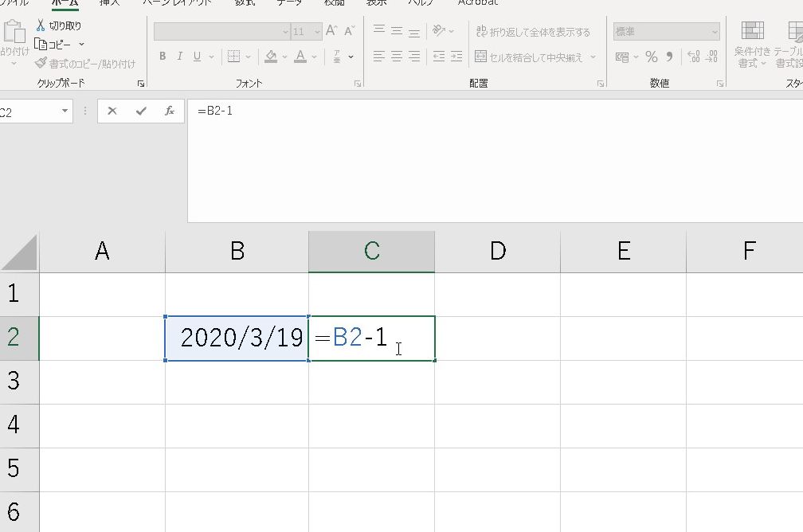Cancel formula entry with X button
This screenshot has width=803, height=532.
112,111
